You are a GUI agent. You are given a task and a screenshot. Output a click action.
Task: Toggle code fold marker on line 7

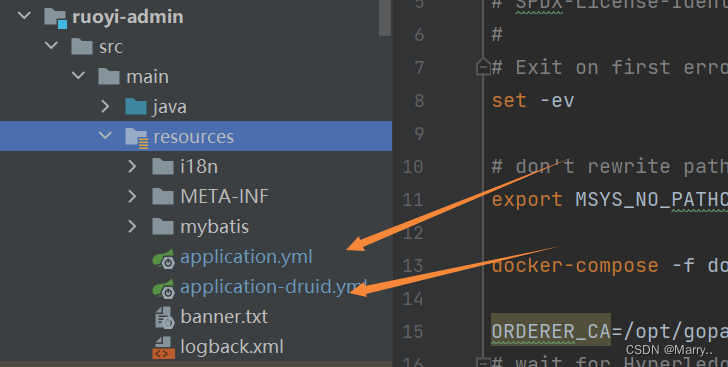point(483,67)
